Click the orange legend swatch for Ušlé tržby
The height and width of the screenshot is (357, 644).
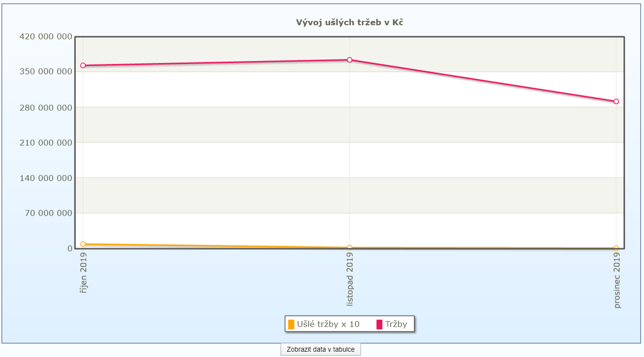pos(291,325)
